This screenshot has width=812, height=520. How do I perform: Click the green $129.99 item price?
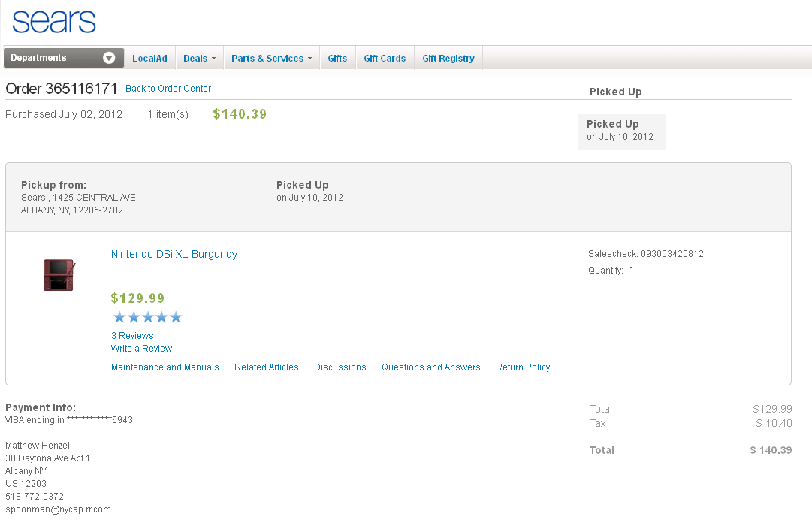[x=137, y=298]
